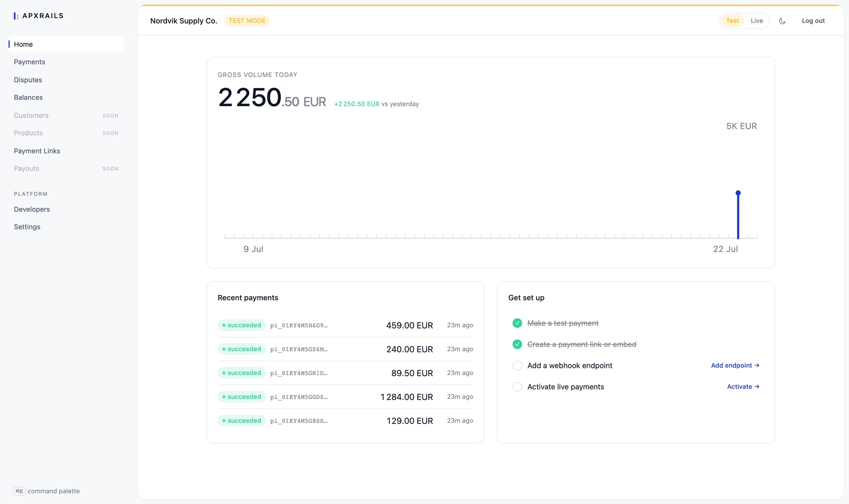Click the command palette shortcut icon

click(19, 491)
